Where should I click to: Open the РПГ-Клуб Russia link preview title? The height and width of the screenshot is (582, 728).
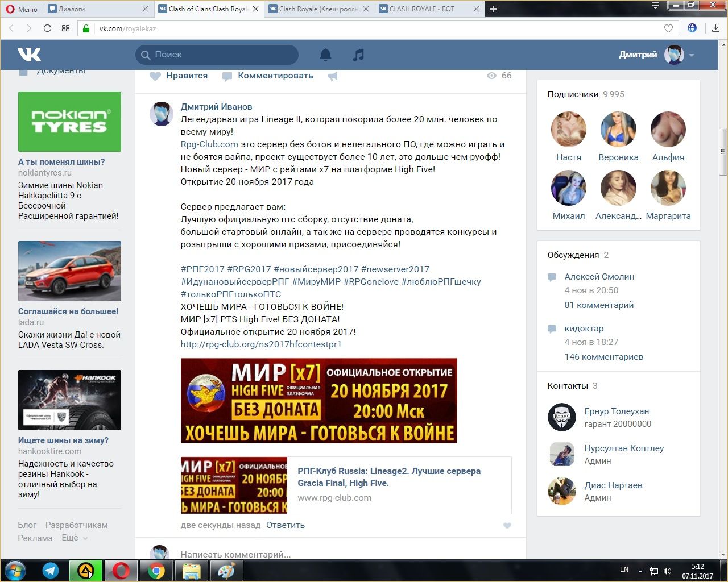[x=389, y=477]
